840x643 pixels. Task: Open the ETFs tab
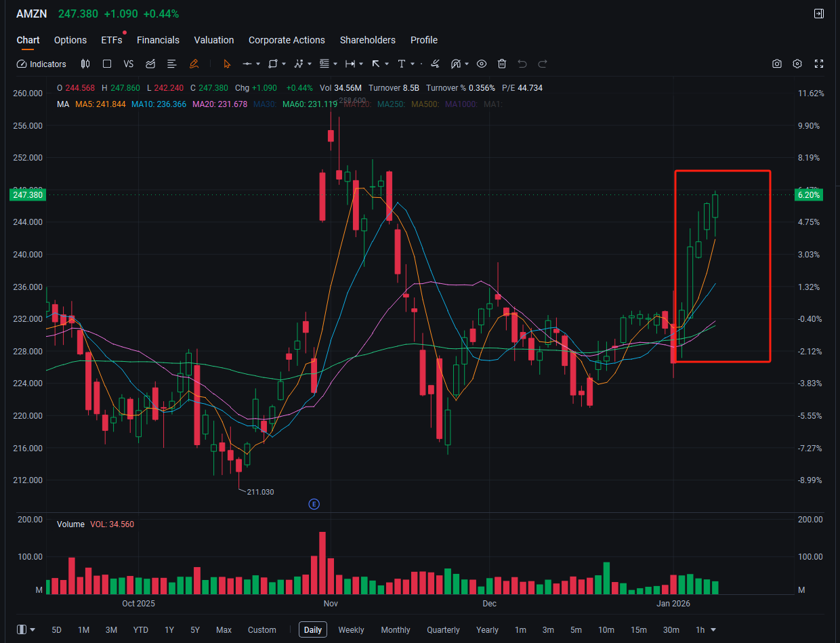pyautogui.click(x=112, y=40)
